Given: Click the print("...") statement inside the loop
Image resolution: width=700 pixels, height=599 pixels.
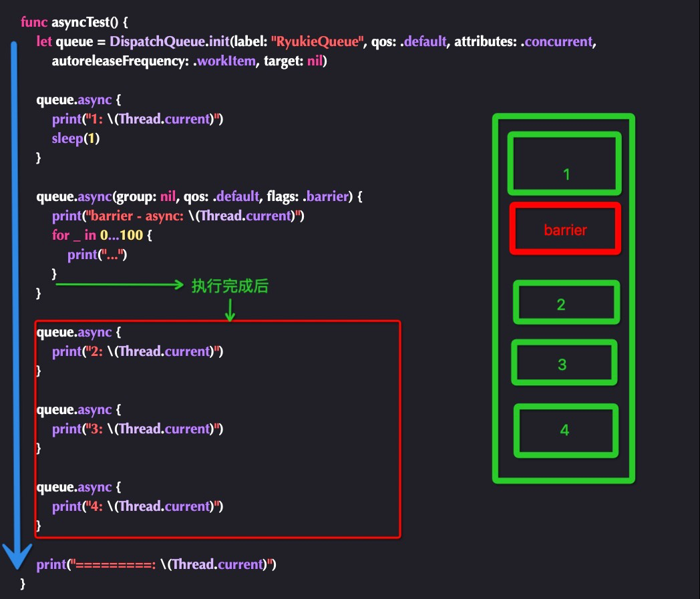Looking at the screenshot, I should (x=98, y=254).
